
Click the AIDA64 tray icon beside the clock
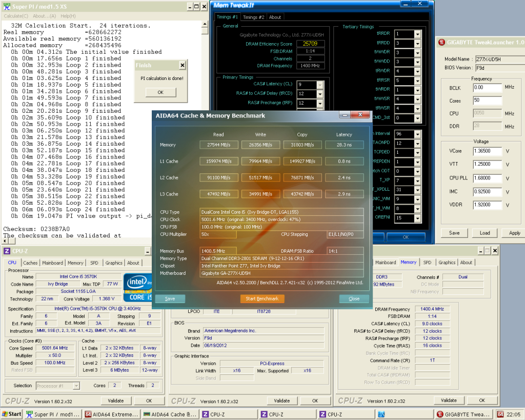[500, 414]
